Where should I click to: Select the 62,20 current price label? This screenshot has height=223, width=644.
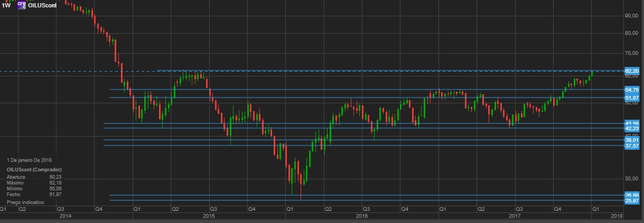pyautogui.click(x=632, y=70)
